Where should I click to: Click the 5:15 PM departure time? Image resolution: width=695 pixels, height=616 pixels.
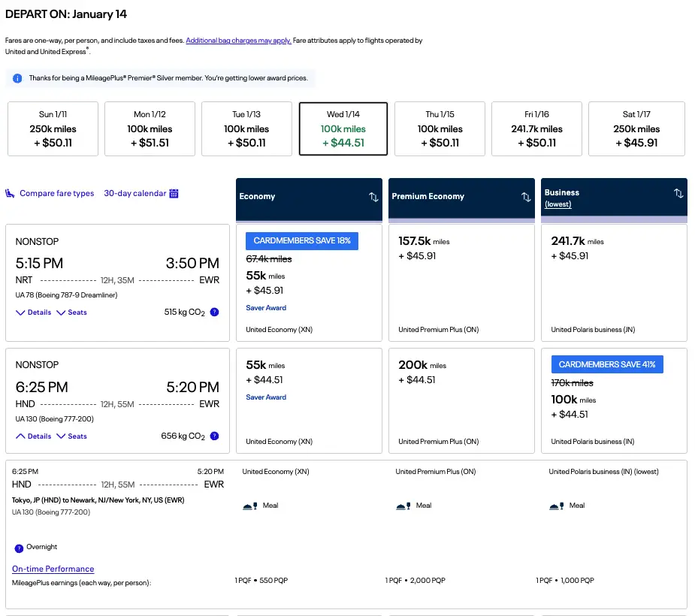tap(39, 263)
